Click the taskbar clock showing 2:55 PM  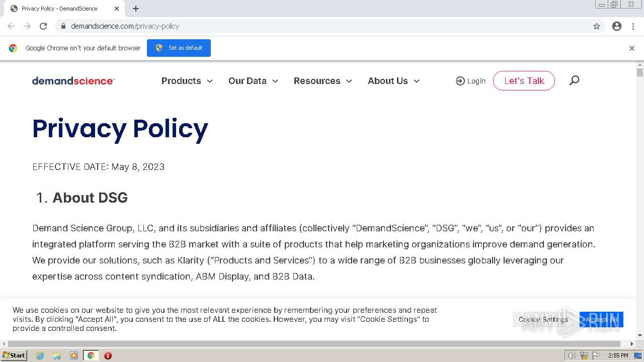(618, 355)
